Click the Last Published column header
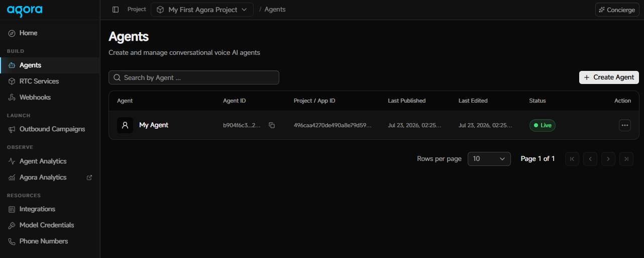 [407, 101]
